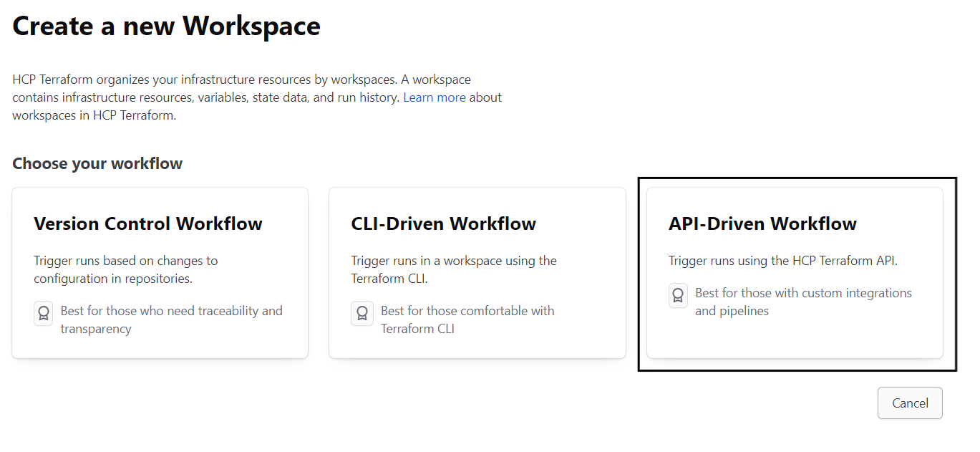Click the 'Choose your workflow' heading
This screenshot has height=452, width=980.
click(x=97, y=163)
